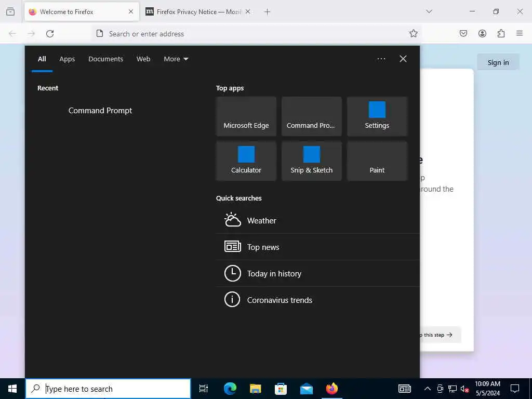Run the Weather quick search
Image resolution: width=532 pixels, height=399 pixels.
(317, 220)
